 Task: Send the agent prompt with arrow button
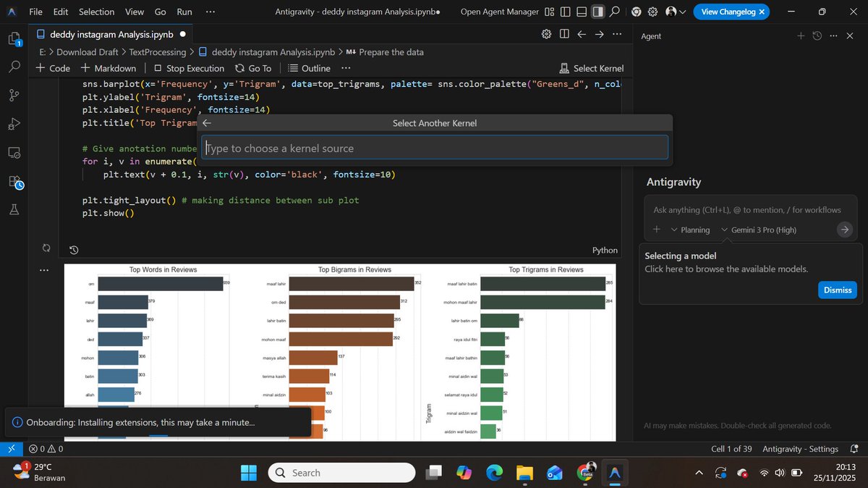[x=844, y=230]
